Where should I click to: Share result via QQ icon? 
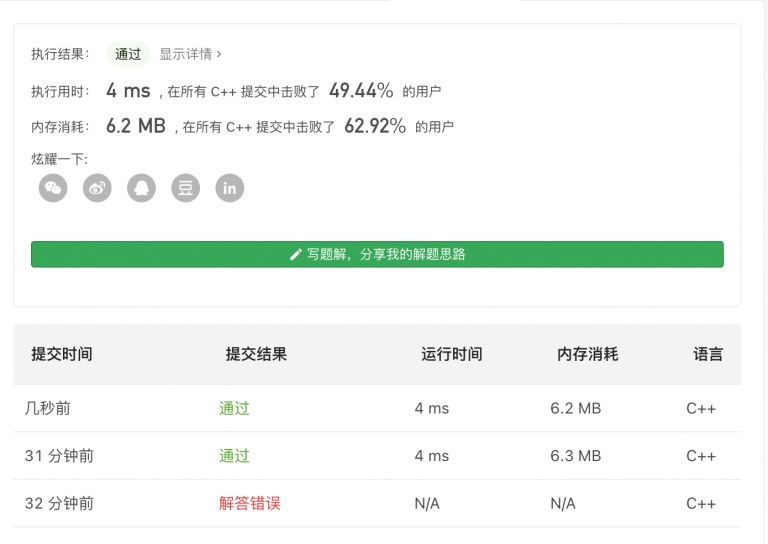[142, 188]
